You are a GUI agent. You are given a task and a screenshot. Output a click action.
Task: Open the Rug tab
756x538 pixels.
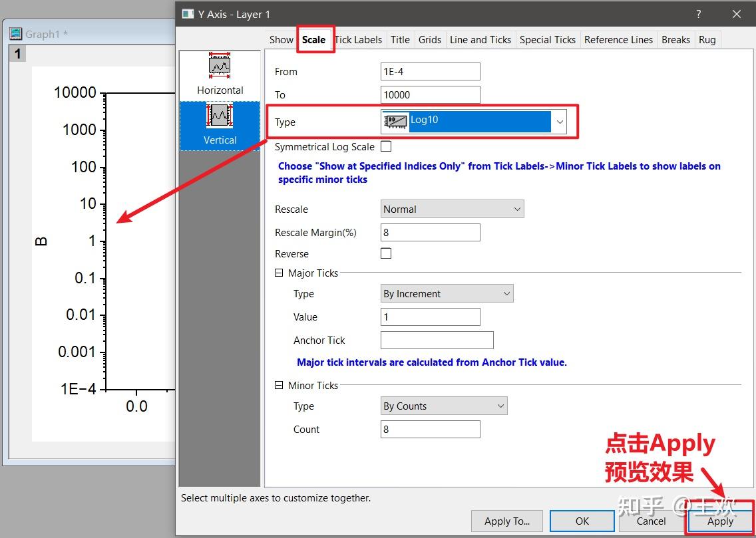[707, 39]
